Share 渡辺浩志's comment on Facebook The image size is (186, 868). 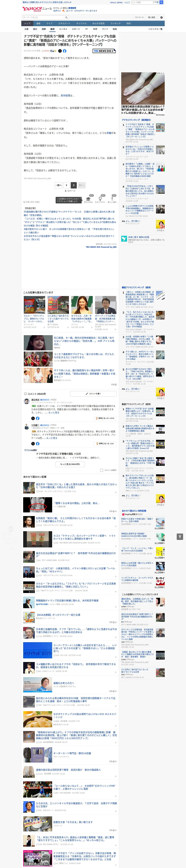point(38,418)
